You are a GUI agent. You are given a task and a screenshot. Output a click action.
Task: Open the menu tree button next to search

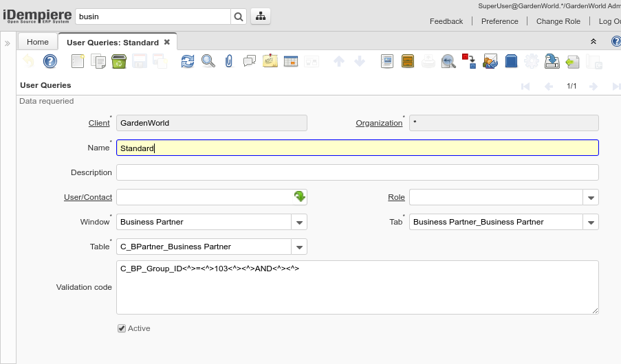[260, 16]
